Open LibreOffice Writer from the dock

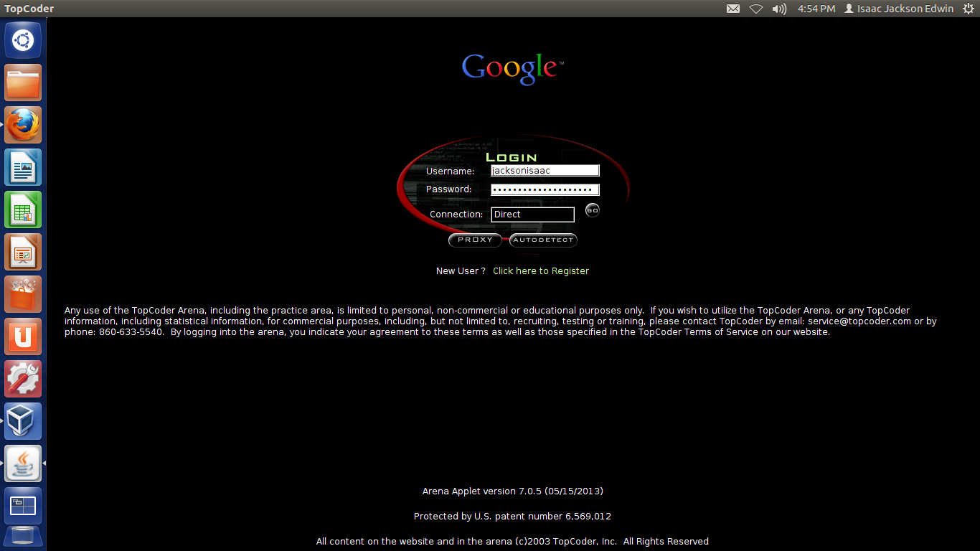pyautogui.click(x=23, y=167)
